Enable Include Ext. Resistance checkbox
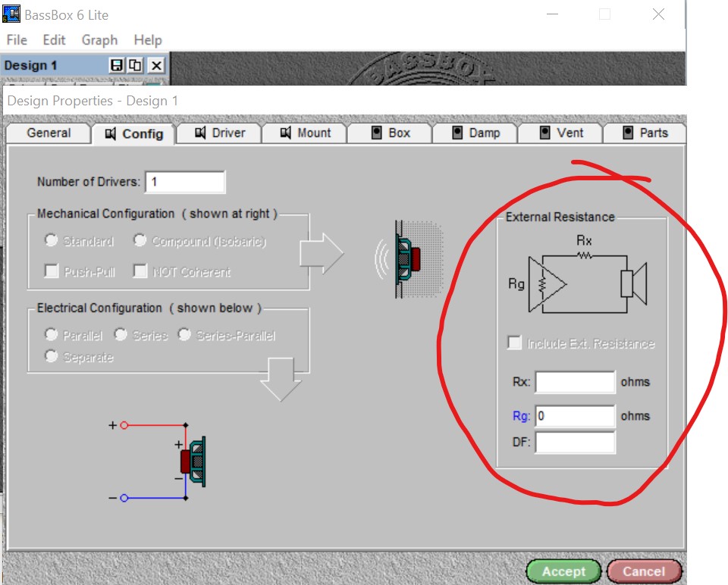Viewport: 728px width, 585px height. tap(514, 343)
